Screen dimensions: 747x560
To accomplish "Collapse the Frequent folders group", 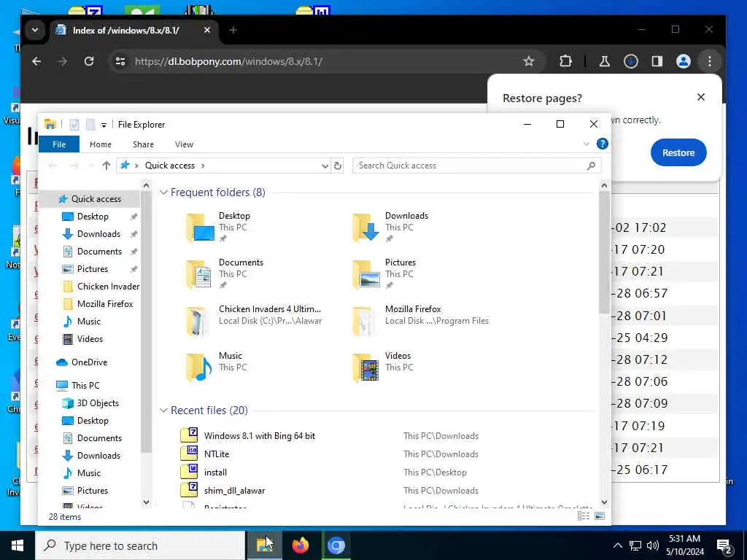I will [x=163, y=192].
